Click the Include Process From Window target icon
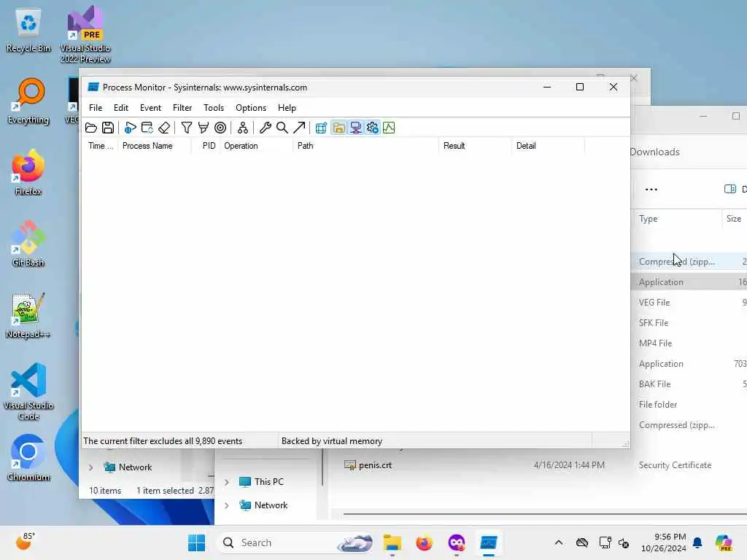Image resolution: width=747 pixels, height=560 pixels. [x=220, y=128]
